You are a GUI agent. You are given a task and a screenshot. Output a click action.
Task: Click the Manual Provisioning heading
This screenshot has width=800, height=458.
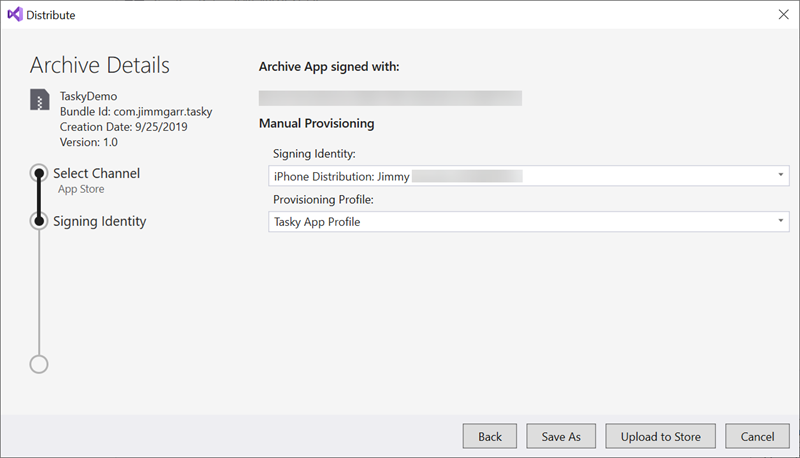[x=316, y=124]
